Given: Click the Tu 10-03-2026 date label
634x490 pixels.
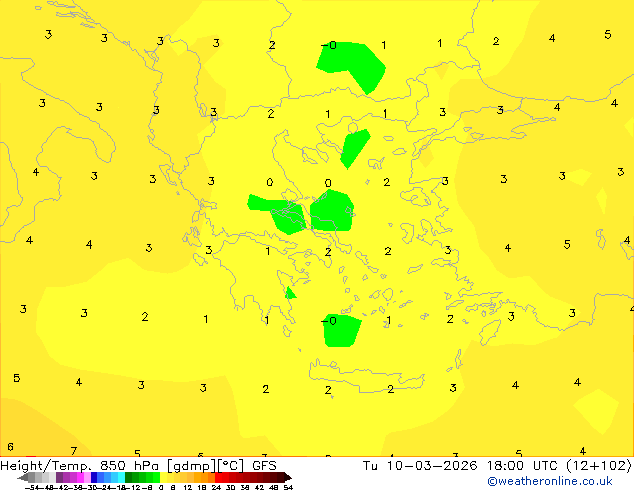Looking at the screenshot, I should pyautogui.click(x=420, y=466).
